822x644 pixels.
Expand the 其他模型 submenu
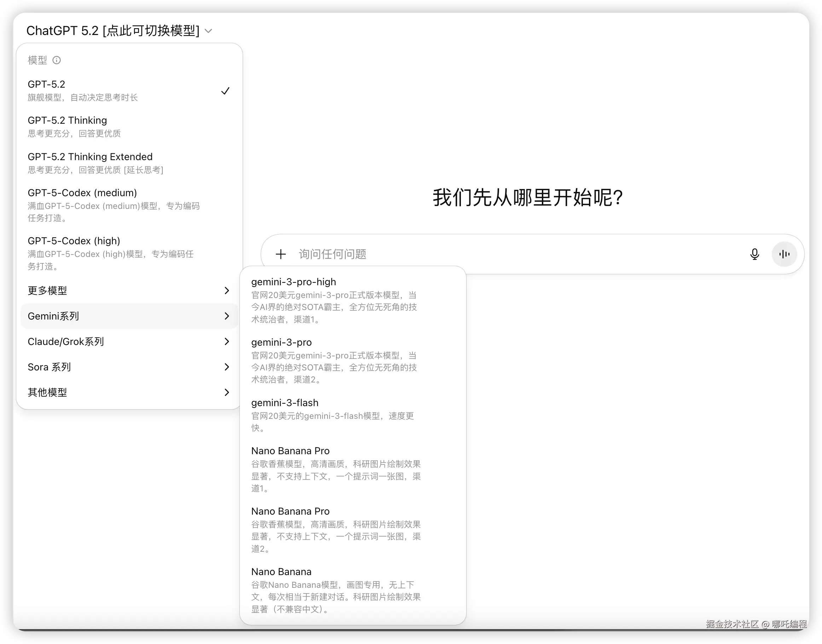click(128, 392)
